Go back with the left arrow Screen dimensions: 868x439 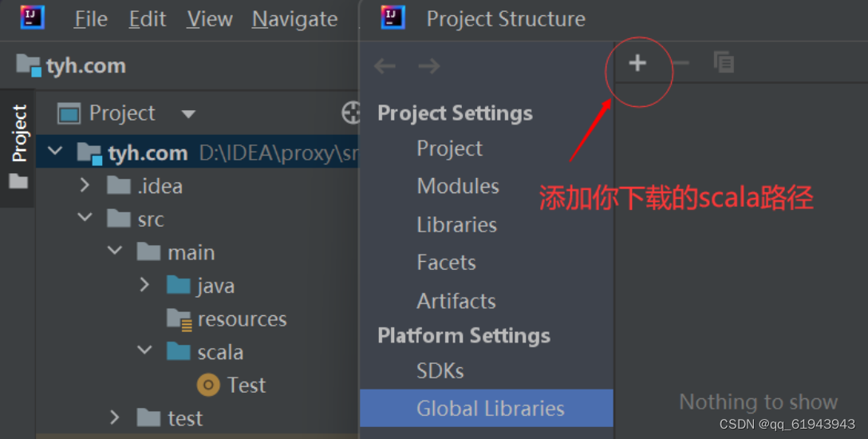pos(385,66)
